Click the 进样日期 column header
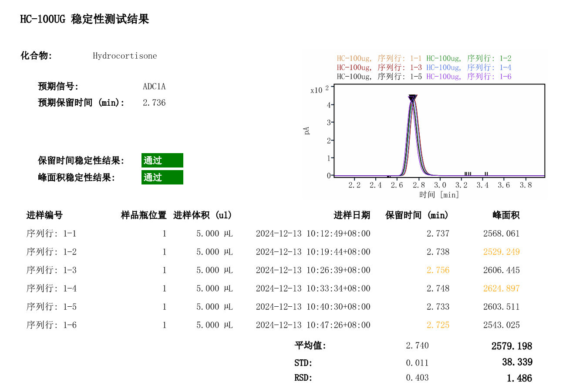Viewport: 566px width, 392px height. pyautogui.click(x=352, y=215)
